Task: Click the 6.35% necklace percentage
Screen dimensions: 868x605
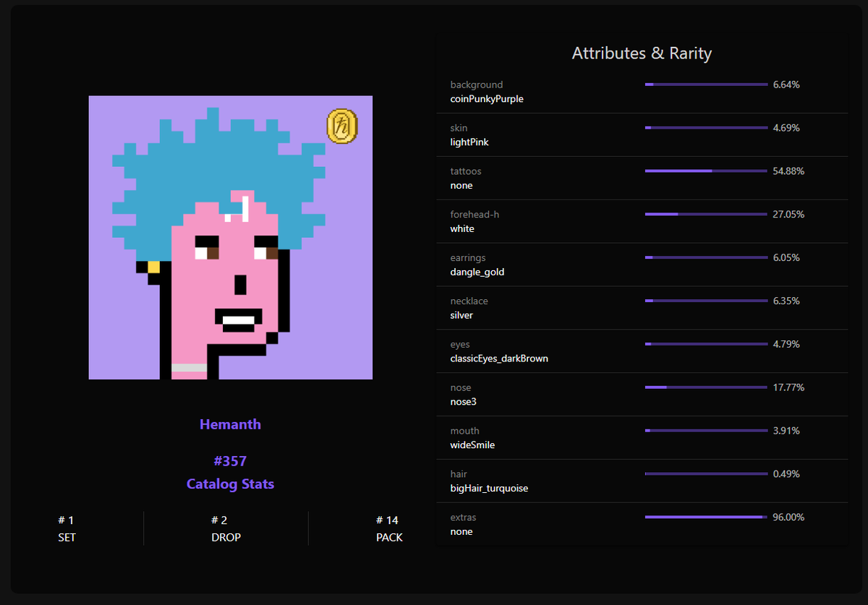Action: click(x=786, y=301)
